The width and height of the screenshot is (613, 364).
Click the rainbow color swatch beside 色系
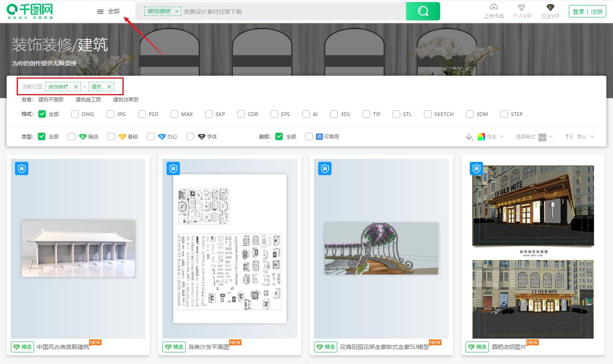coord(481,136)
